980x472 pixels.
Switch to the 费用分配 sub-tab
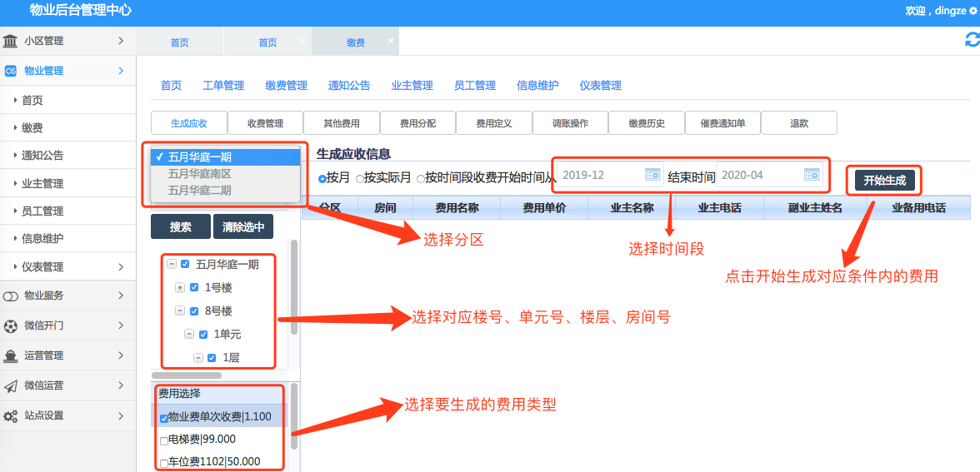pyautogui.click(x=418, y=123)
